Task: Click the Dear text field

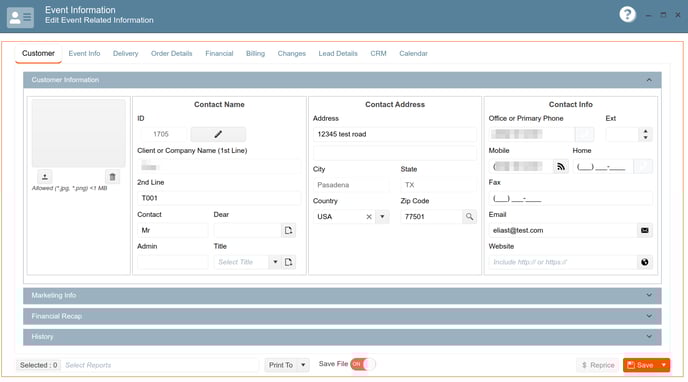Action: [247, 230]
